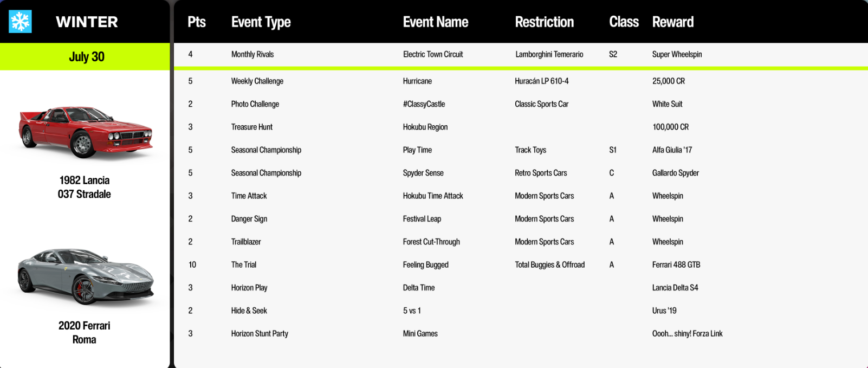Select the Monthly Rivals row
Image resolution: width=868 pixels, height=368 pixels.
tap(521, 54)
